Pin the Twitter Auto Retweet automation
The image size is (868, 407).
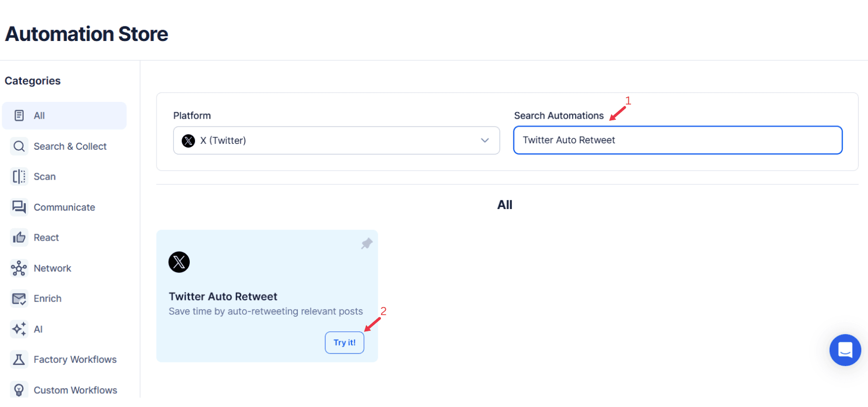[x=366, y=243]
